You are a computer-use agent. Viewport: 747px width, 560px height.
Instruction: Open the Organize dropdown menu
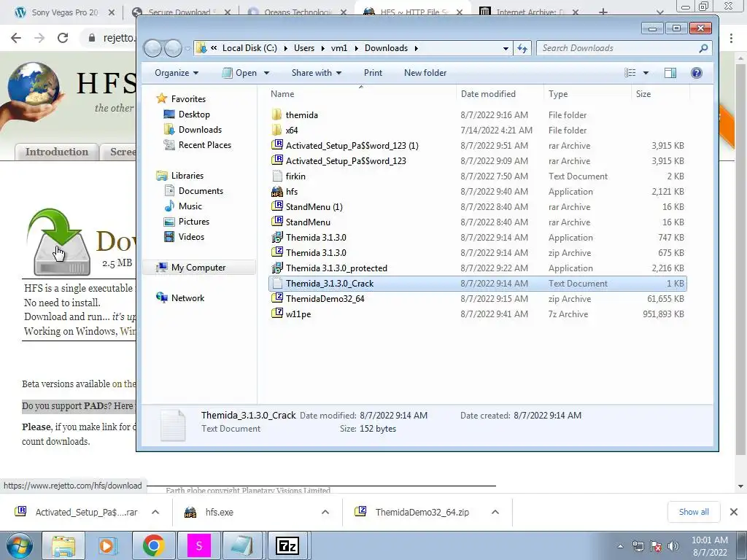click(x=177, y=73)
